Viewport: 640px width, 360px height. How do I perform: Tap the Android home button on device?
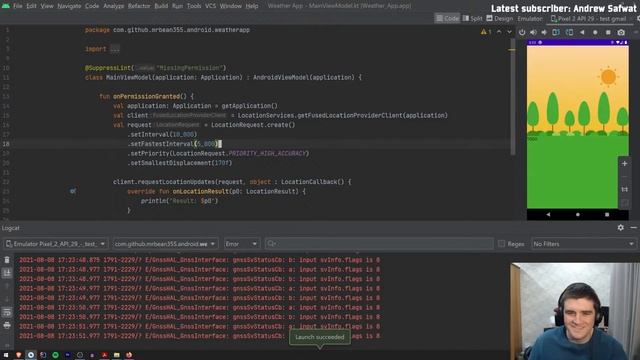[578, 214]
